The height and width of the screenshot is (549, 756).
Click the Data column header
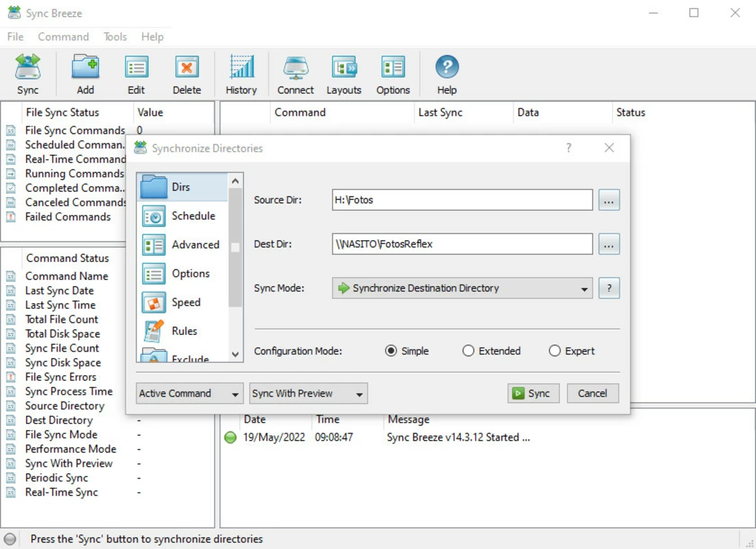[x=562, y=113]
